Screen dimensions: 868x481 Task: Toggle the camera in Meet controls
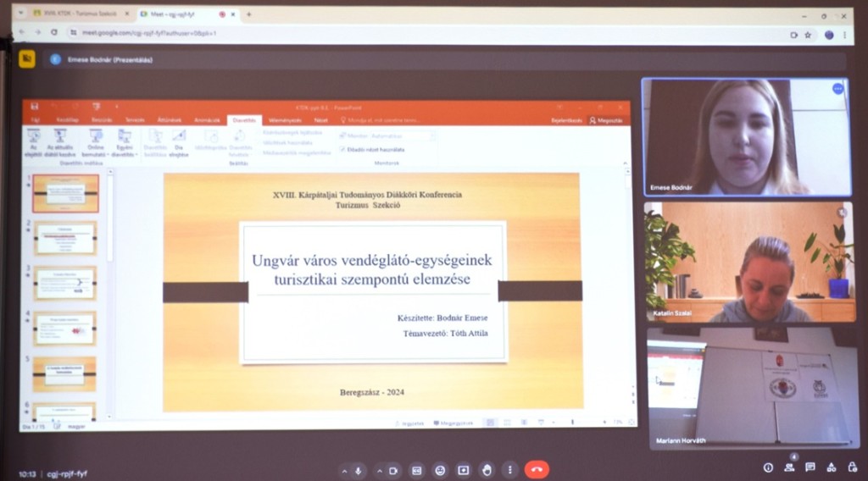click(x=393, y=470)
